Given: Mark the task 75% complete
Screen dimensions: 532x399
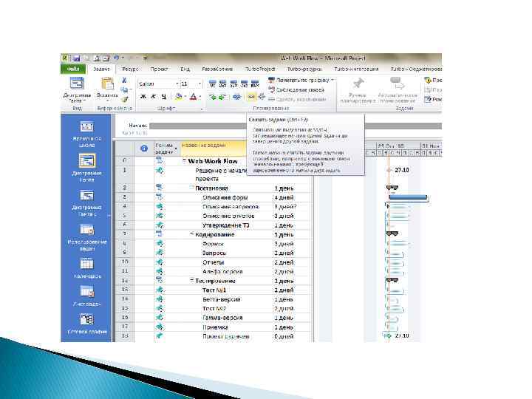Looking at the screenshot, I should click(x=244, y=83).
